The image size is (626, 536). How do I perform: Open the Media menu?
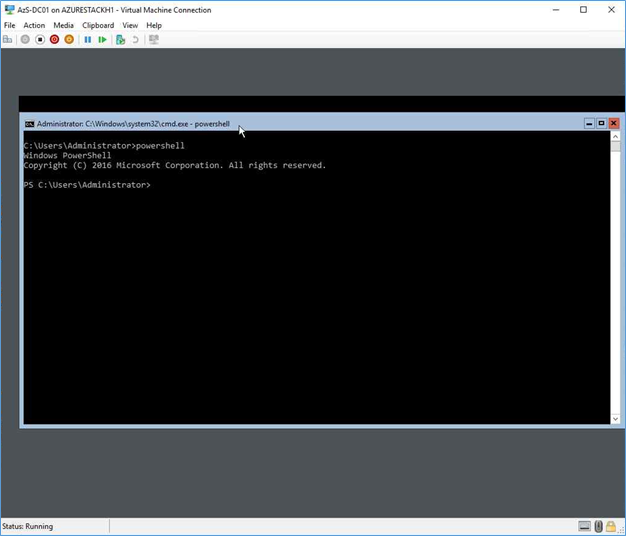click(x=63, y=25)
